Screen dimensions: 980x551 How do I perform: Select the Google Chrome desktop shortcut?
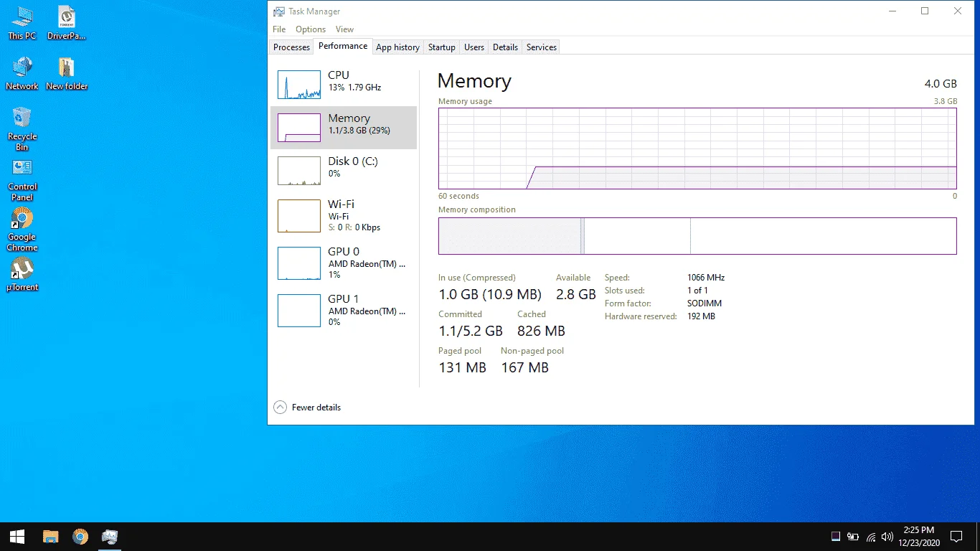pos(22,230)
